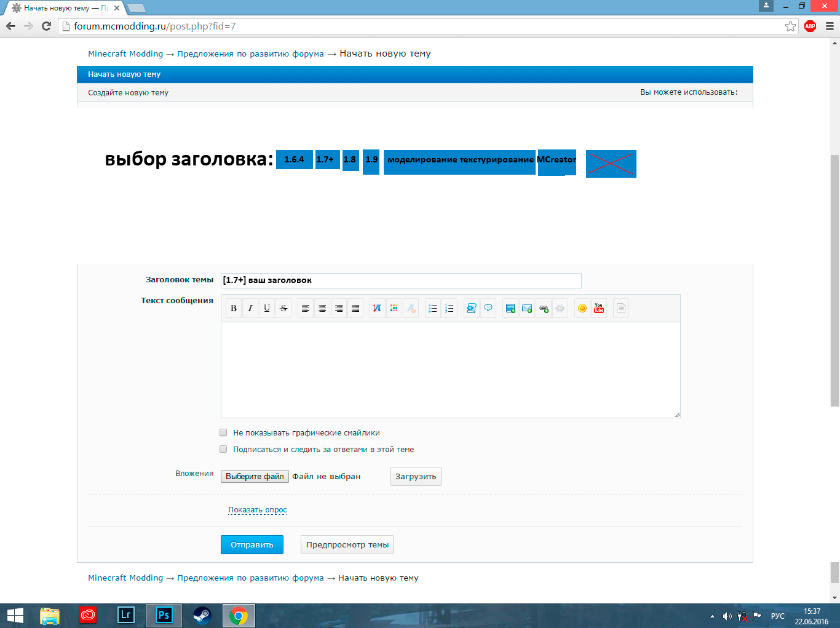
Task: Align message text to the right
Action: (x=339, y=308)
